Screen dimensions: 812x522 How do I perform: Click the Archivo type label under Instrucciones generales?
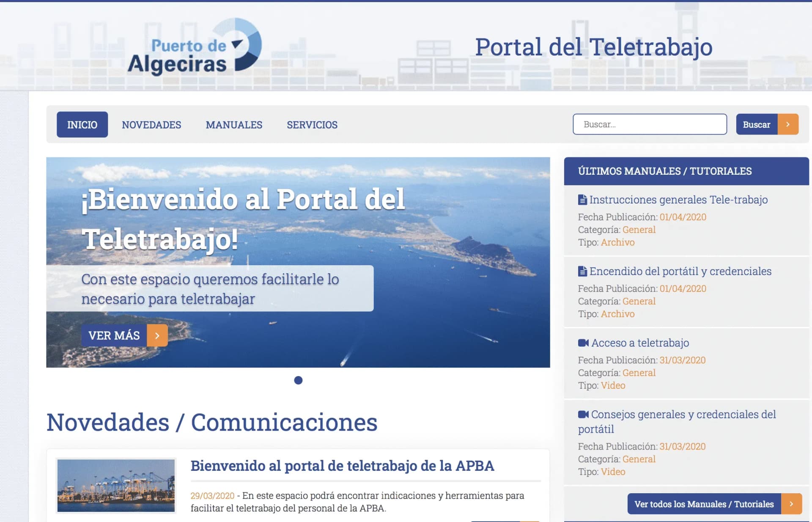point(617,242)
